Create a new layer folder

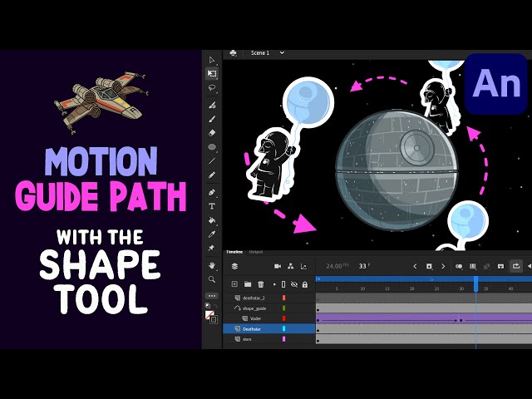pyautogui.click(x=248, y=284)
